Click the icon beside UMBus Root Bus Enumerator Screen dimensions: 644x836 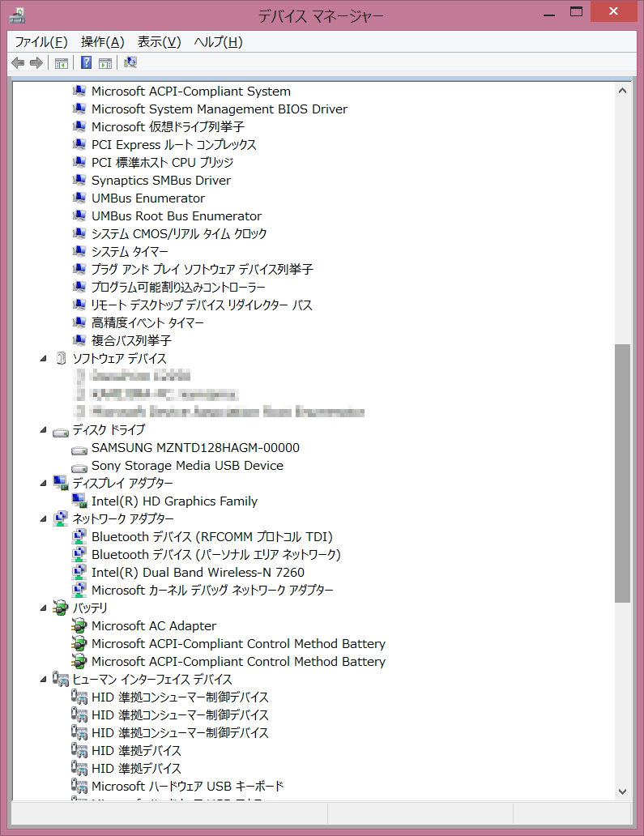point(79,216)
